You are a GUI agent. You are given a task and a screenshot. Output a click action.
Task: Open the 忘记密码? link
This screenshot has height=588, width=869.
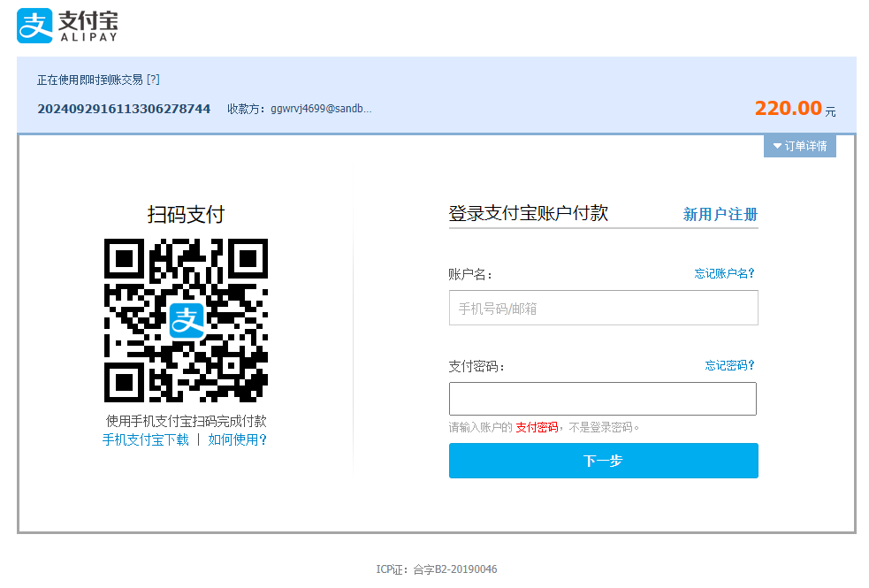tap(729, 365)
